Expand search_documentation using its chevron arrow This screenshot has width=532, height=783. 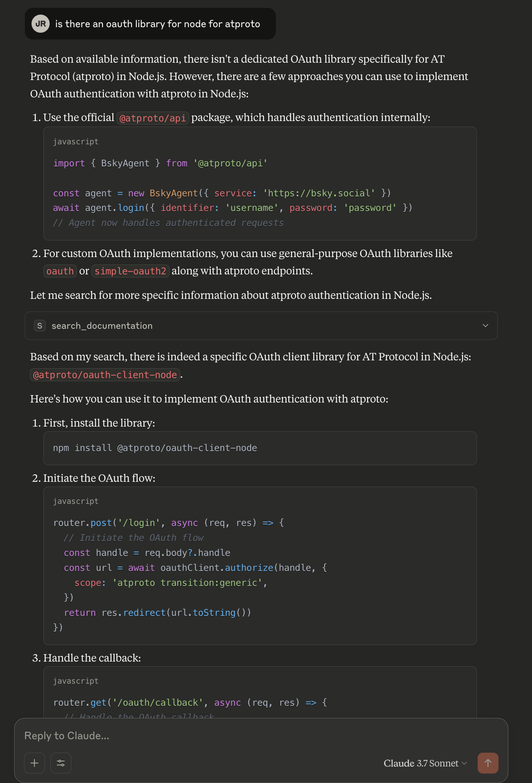click(x=485, y=326)
